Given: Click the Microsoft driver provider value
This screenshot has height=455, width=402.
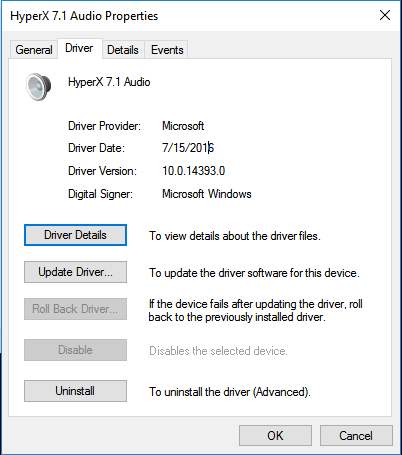Looking at the screenshot, I should pyautogui.click(x=183, y=126).
